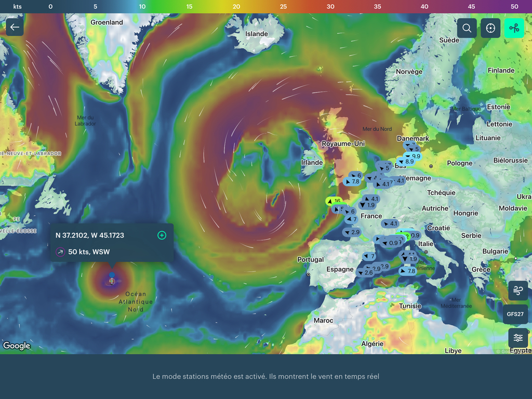Viewport: 532px width, 399px height.
Task: Click the Océan Atlantique Nord label
Action: 136,302
